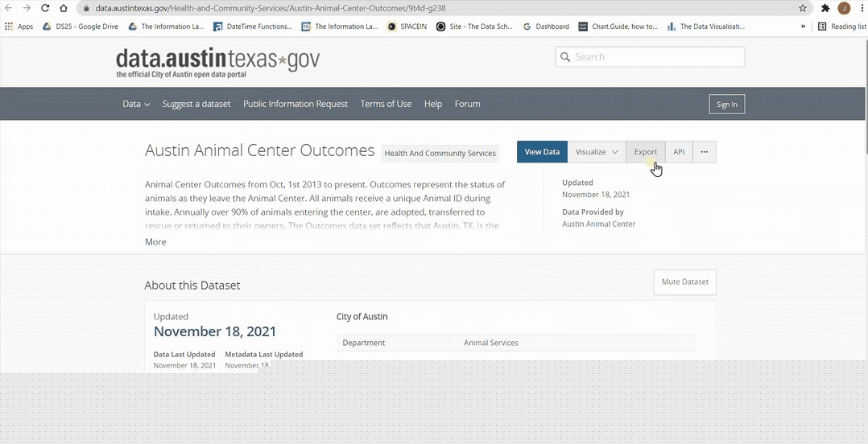This screenshot has width=868, height=444.
Task: Open Terms of Use
Action: [x=386, y=104]
